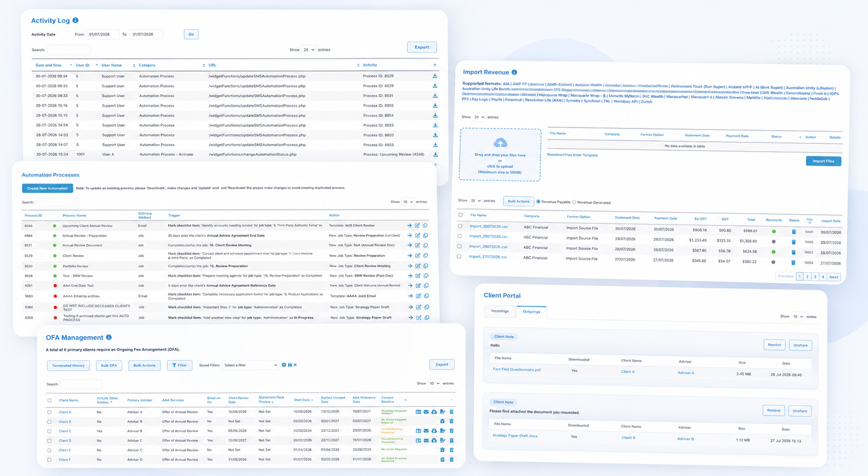
Task: Export the Activity Log
Action: [422, 47]
